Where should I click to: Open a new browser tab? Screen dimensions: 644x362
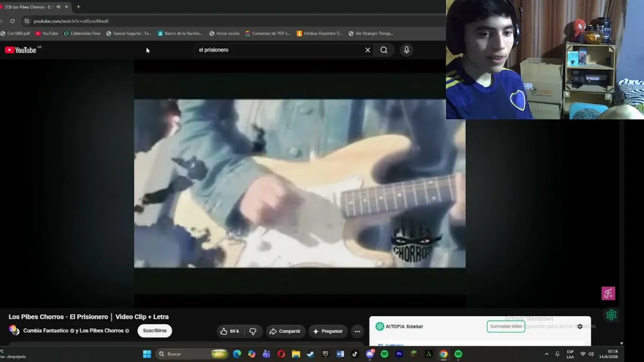(78, 7)
